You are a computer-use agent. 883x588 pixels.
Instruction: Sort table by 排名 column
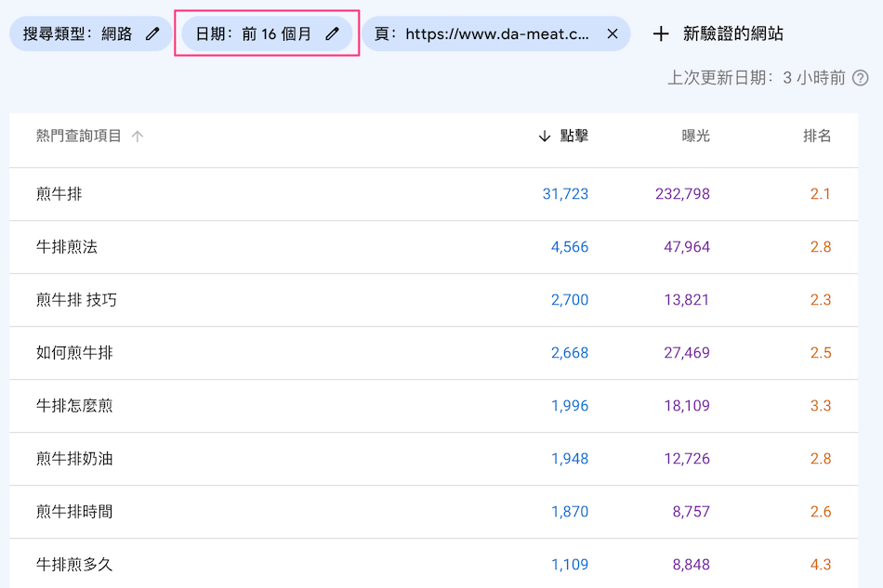[816, 137]
